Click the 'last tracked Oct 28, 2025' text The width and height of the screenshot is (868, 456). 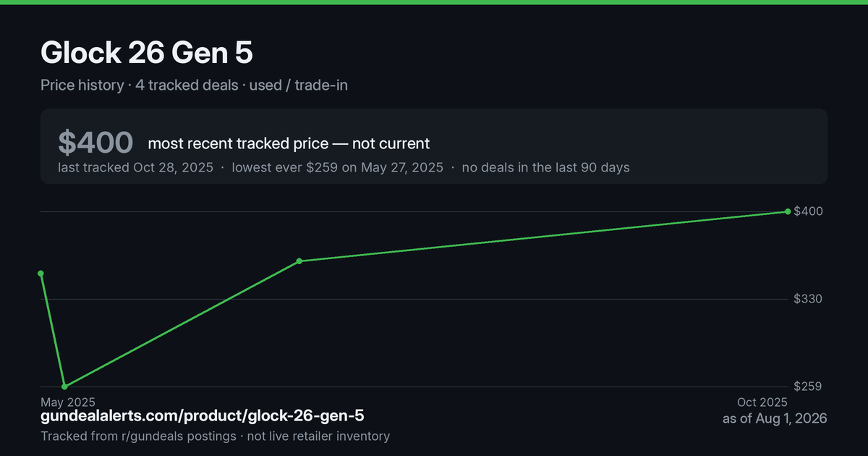click(x=135, y=167)
